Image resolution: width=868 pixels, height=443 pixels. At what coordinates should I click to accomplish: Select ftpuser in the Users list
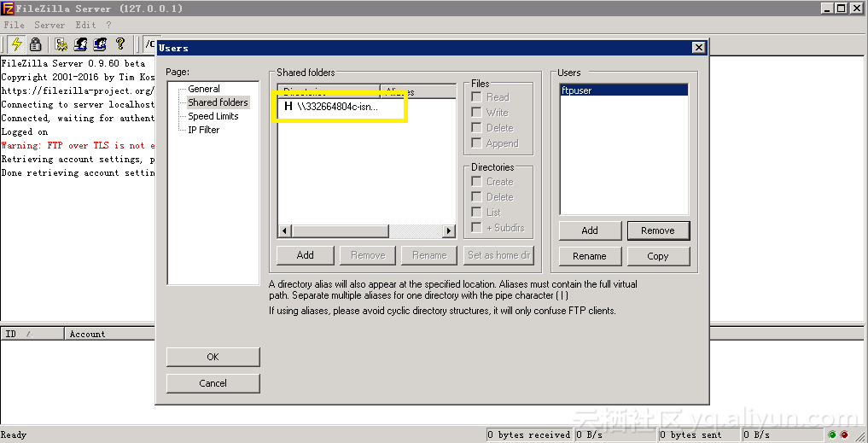pyautogui.click(x=624, y=90)
